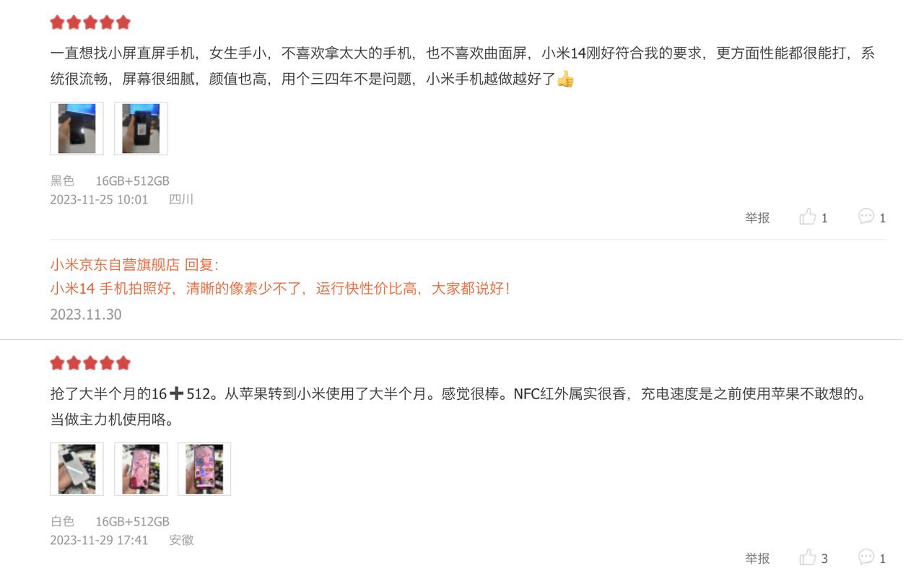Viewport: 924px width, 576px height.
Task: Open second photo thumbnail in the black phone review
Action: tap(141, 128)
